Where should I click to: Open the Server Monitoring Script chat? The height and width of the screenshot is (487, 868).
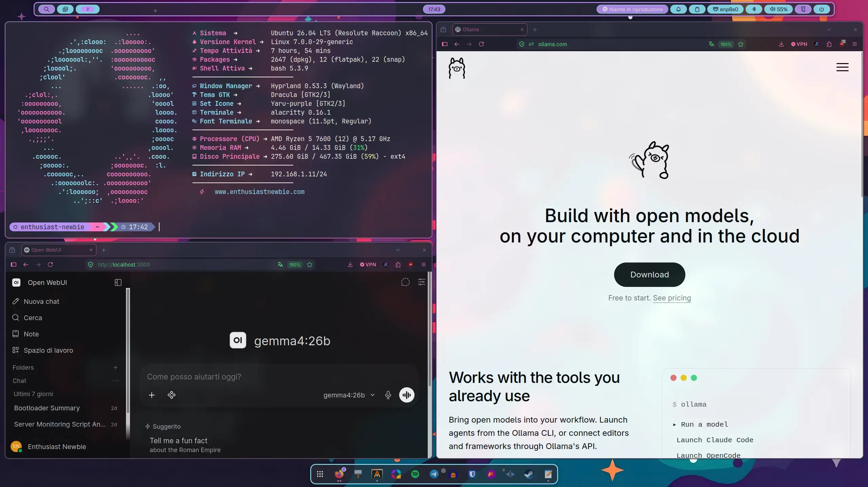pyautogui.click(x=66, y=424)
